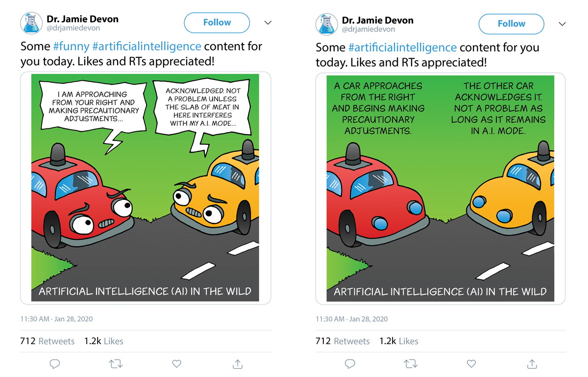Open #artificialintelligence hashtag in left tweet
Screen dimensions: 588x377
point(147,47)
